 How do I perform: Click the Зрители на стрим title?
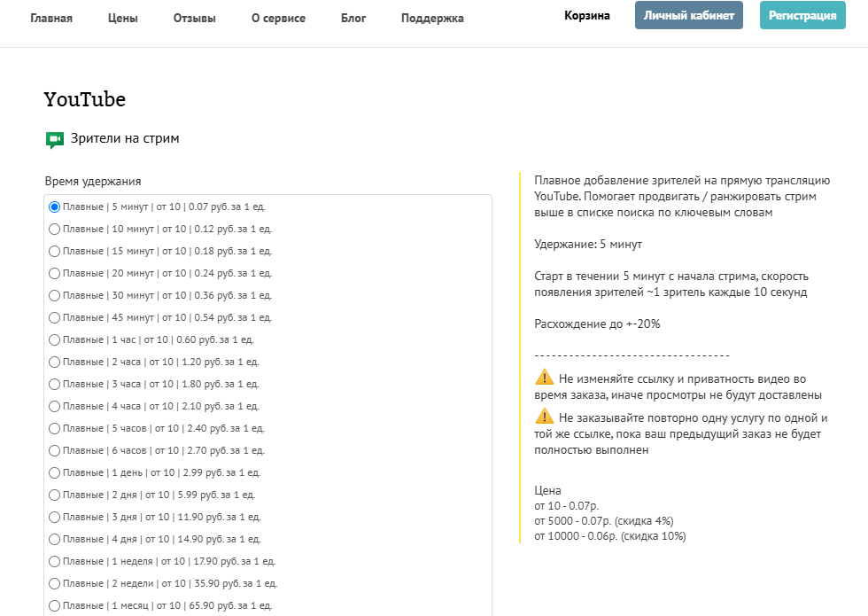(x=125, y=138)
